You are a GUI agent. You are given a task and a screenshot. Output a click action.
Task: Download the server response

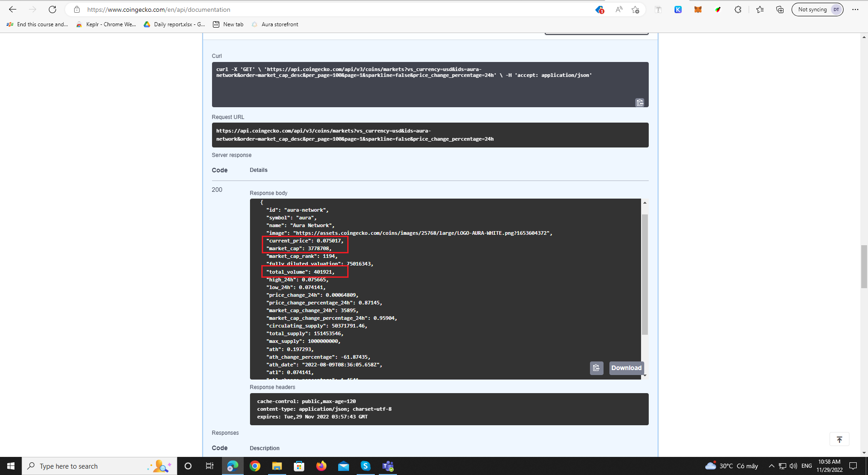626,368
